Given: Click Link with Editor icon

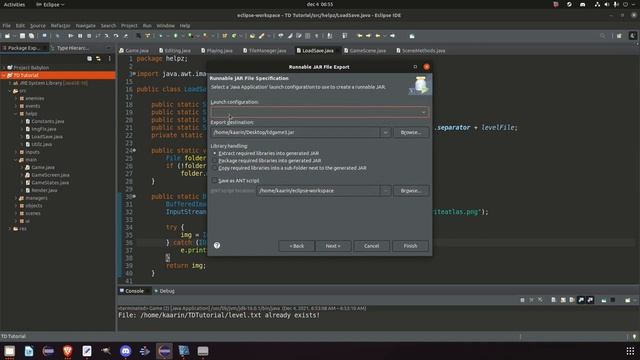Looking at the screenshot, I should coord(98,59).
